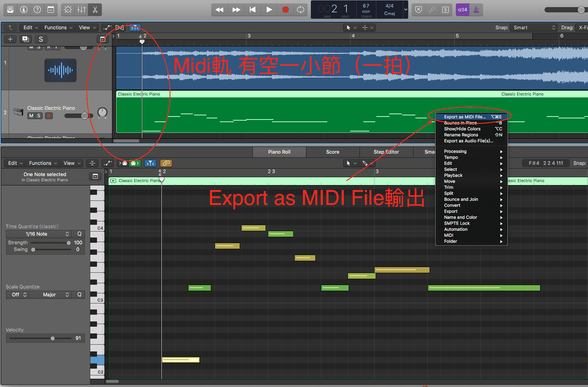Choose Export as Audio File(s) menu item
Screen dimensions: 588x387
tap(472, 141)
